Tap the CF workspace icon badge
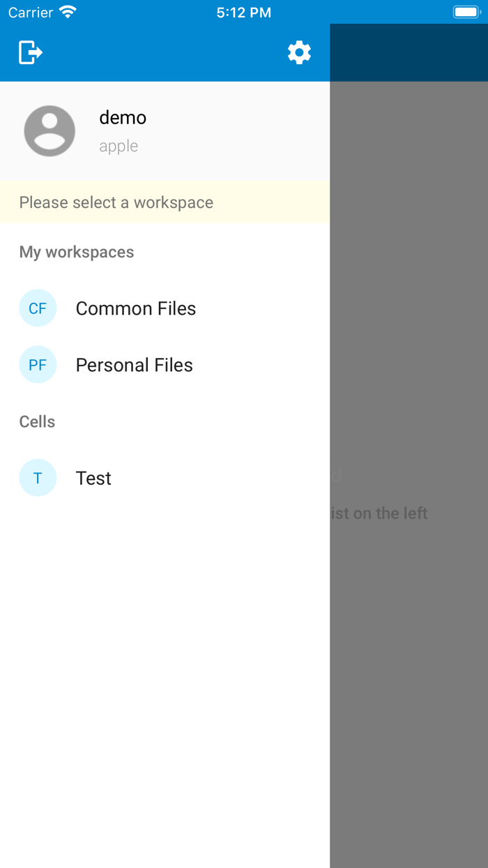 (38, 308)
